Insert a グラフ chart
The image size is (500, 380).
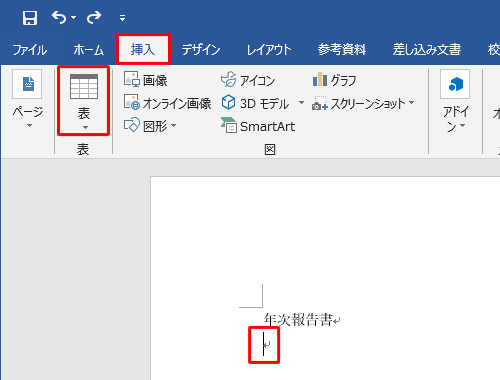click(x=335, y=80)
